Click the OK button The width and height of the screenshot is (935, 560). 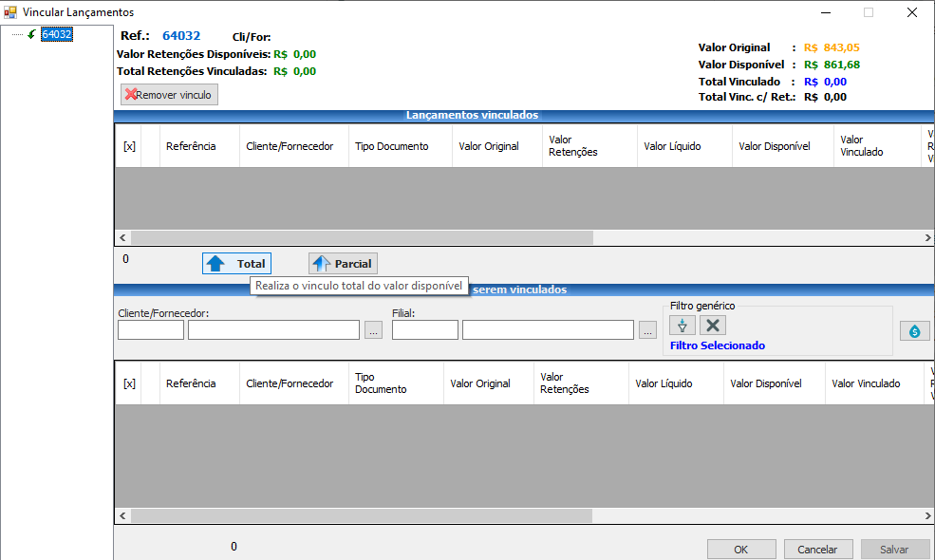(x=740, y=550)
